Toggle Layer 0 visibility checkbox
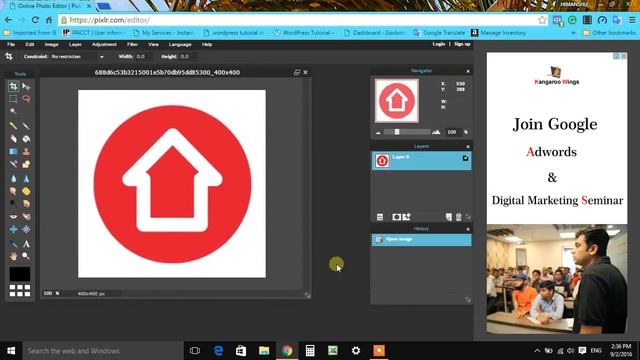640x360 pixels. [465, 158]
